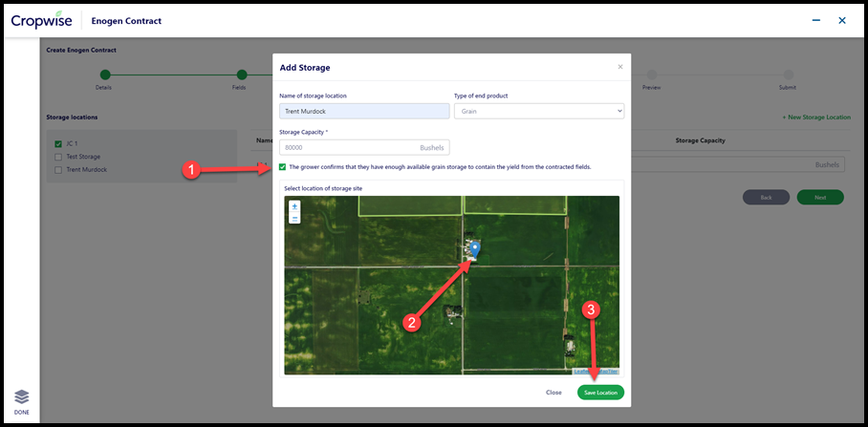The width and height of the screenshot is (868, 427).
Task: Click the map zoom in plus icon
Action: pos(294,206)
